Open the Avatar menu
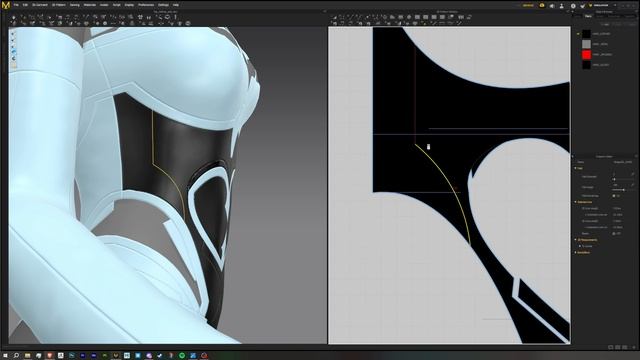 click(x=104, y=5)
